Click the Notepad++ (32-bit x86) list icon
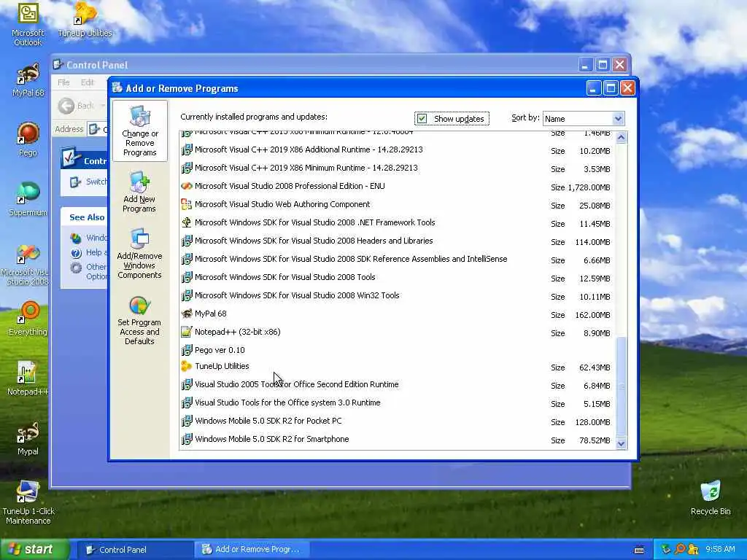Viewport: 747px width, 560px height. tap(186, 332)
